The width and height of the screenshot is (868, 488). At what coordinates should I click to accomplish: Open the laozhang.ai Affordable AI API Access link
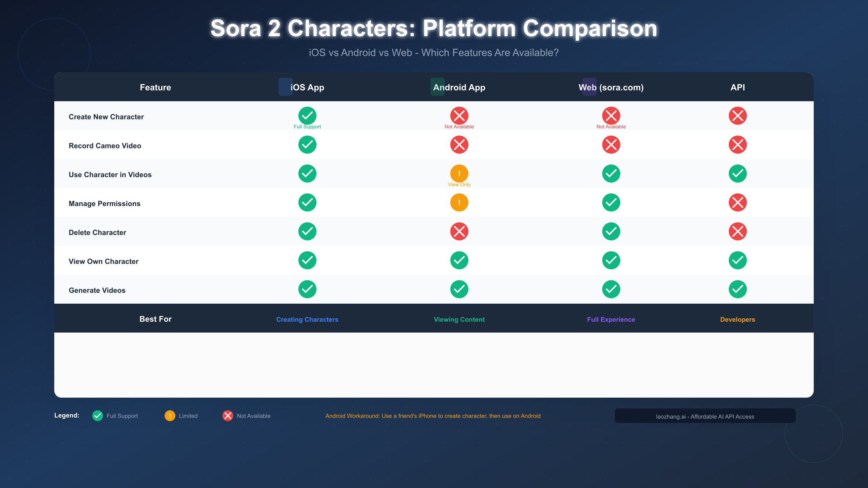coord(705,416)
